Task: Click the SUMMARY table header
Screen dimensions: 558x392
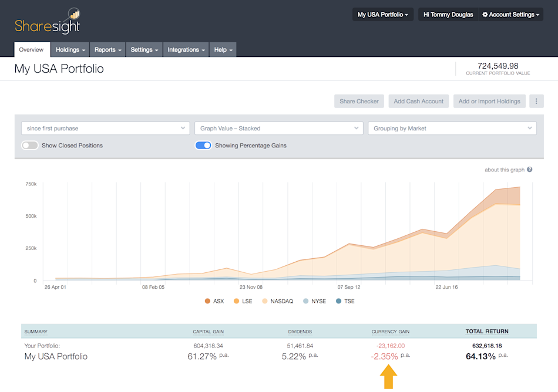Action: (x=36, y=332)
